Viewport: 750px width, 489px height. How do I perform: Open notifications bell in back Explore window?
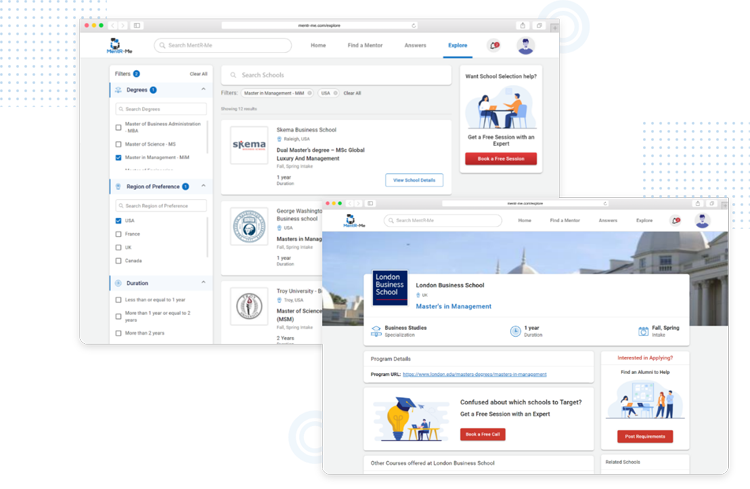(x=494, y=45)
